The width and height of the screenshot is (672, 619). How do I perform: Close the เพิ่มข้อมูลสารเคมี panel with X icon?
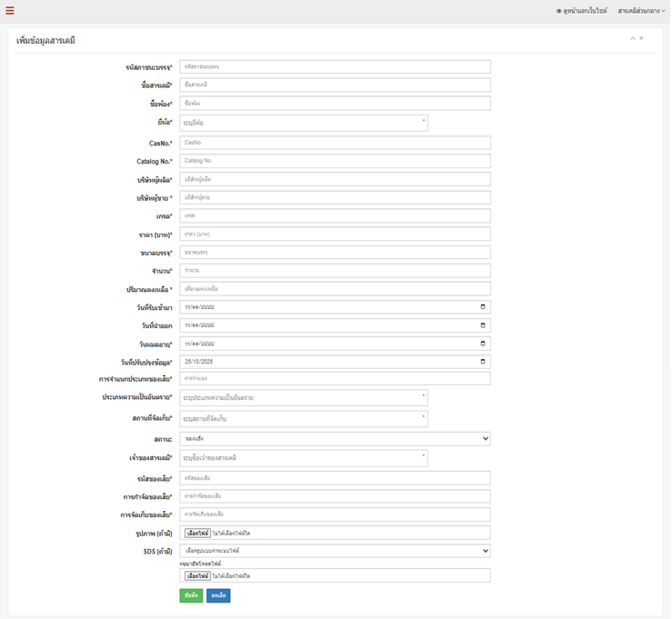tap(641, 38)
